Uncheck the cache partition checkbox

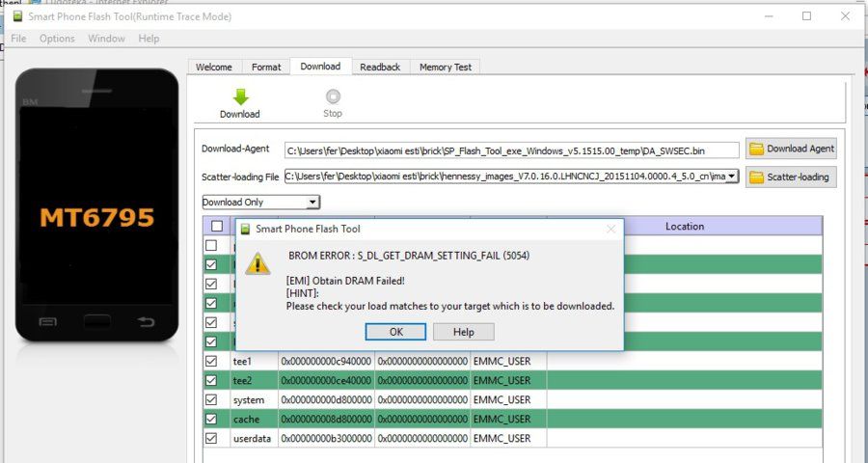coord(211,419)
